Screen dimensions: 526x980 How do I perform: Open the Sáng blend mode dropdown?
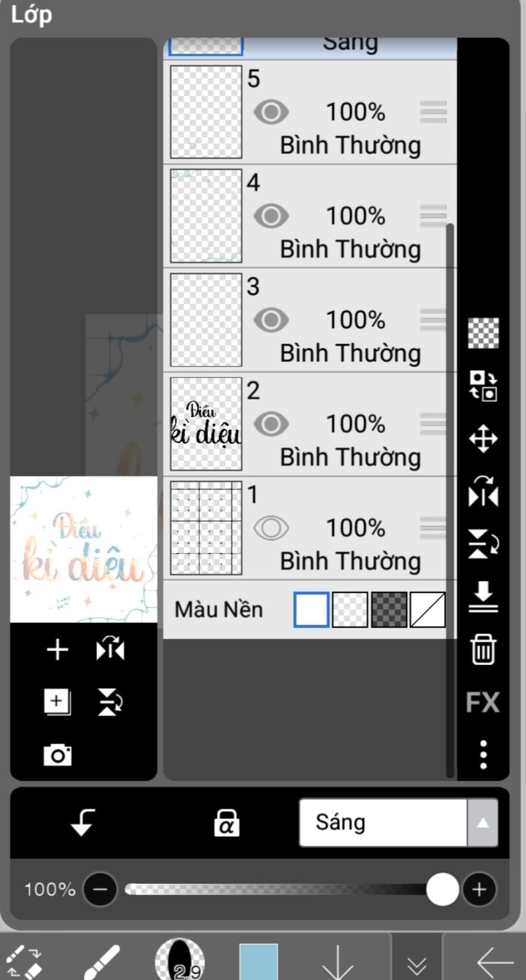[x=383, y=823]
